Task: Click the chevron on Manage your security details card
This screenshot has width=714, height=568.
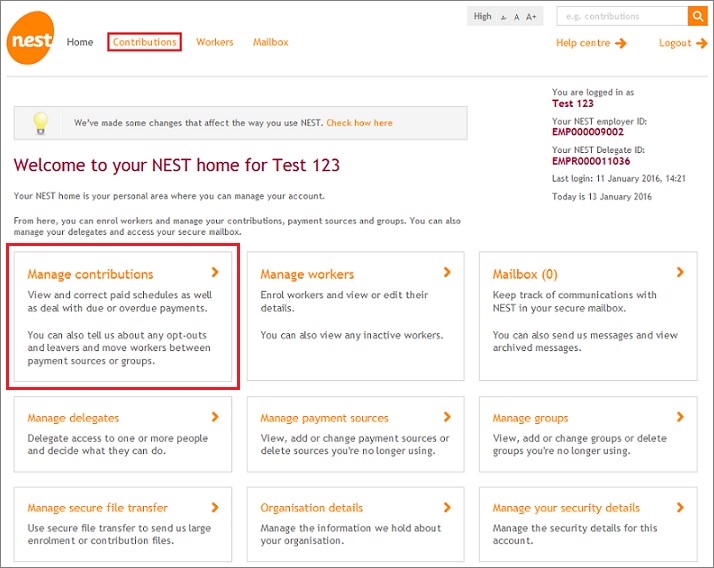Action: click(x=680, y=507)
